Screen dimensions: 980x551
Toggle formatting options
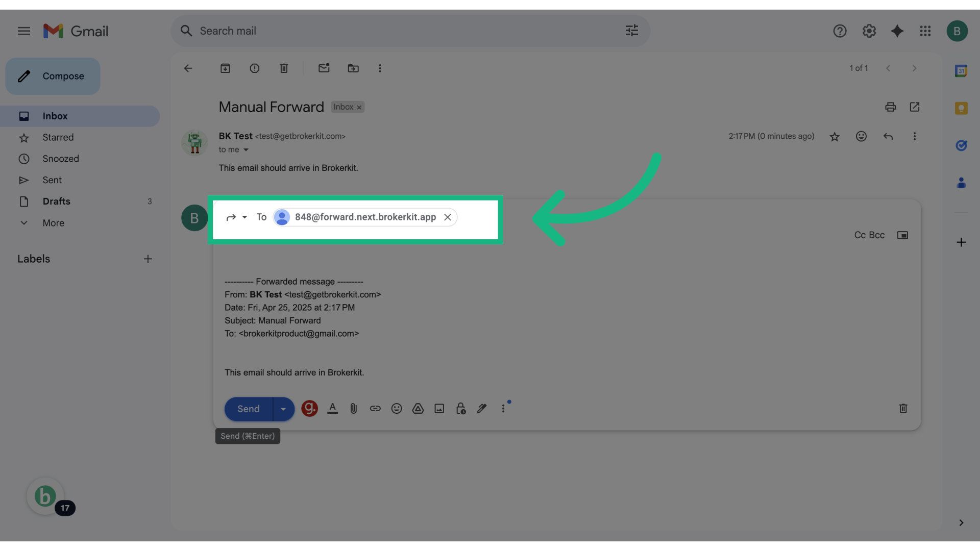tap(333, 409)
